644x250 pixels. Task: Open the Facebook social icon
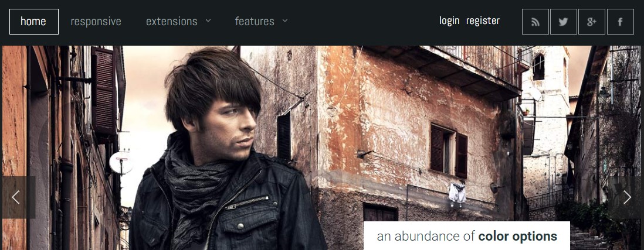(620, 22)
